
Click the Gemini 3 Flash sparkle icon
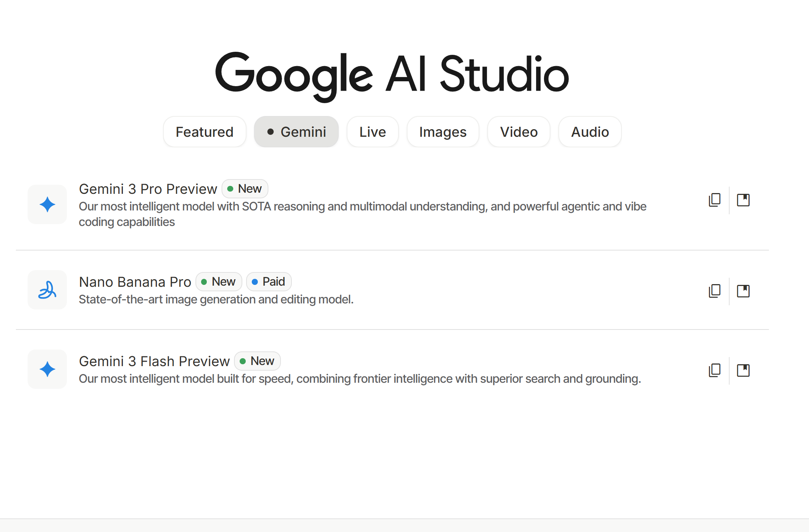click(47, 369)
